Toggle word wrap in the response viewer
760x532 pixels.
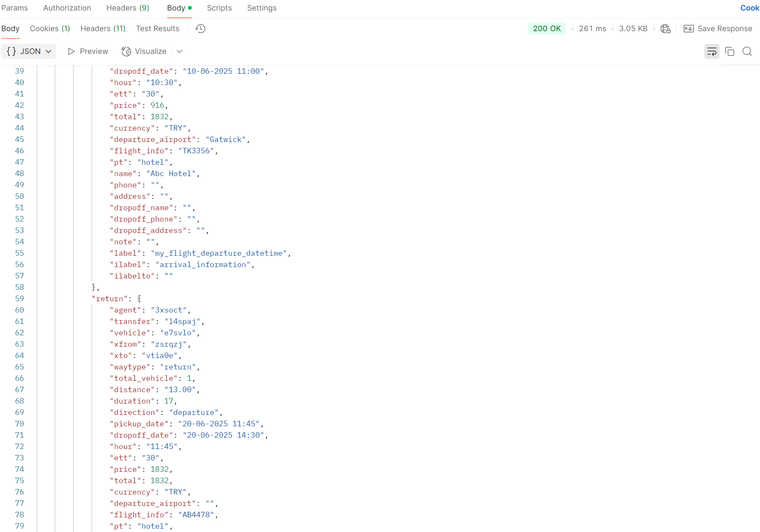pos(712,51)
